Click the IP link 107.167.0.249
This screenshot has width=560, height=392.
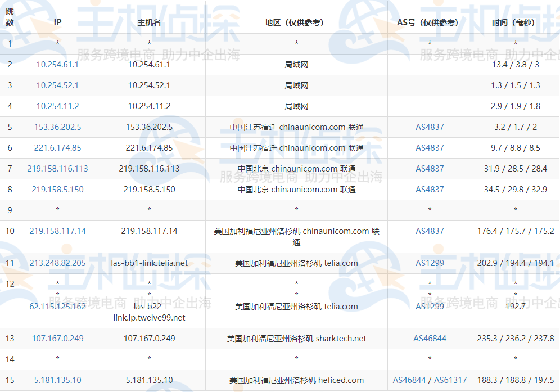[56, 338]
